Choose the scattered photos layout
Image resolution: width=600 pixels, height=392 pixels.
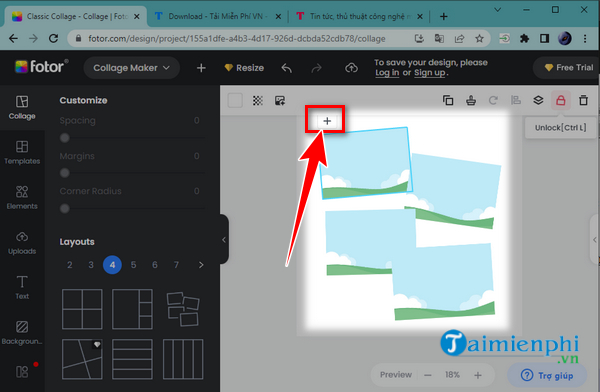point(183,309)
